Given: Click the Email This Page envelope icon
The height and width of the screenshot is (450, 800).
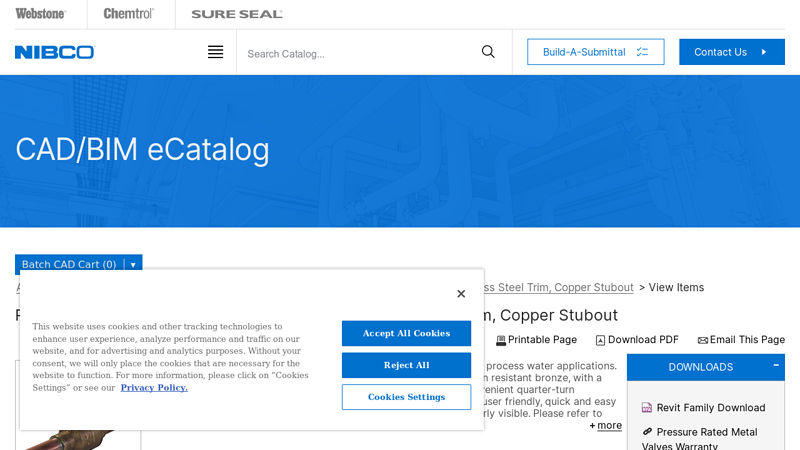Looking at the screenshot, I should (703, 340).
